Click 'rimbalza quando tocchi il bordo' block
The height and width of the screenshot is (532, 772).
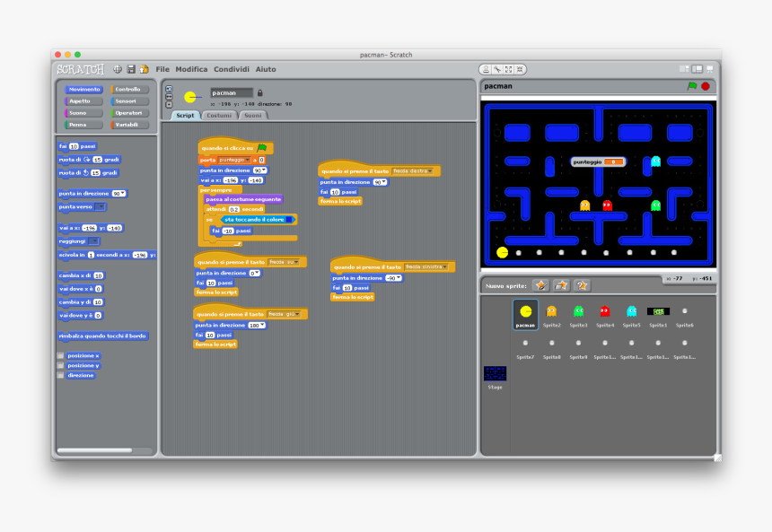pos(102,336)
